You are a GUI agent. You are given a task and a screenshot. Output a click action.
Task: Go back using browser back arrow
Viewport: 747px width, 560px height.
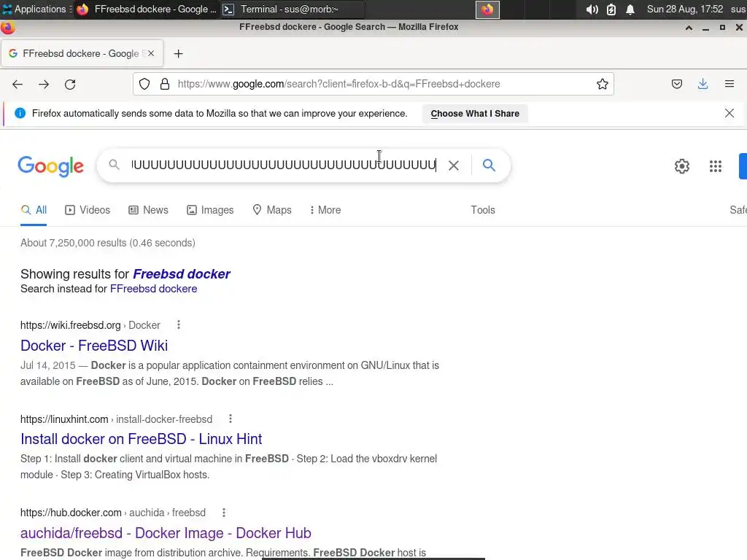coord(18,85)
